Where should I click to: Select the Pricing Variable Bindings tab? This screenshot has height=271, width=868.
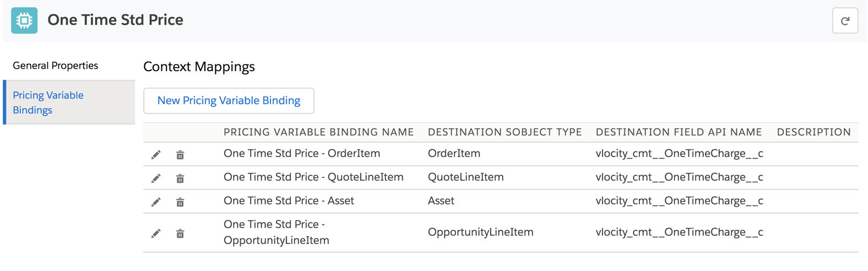click(48, 102)
